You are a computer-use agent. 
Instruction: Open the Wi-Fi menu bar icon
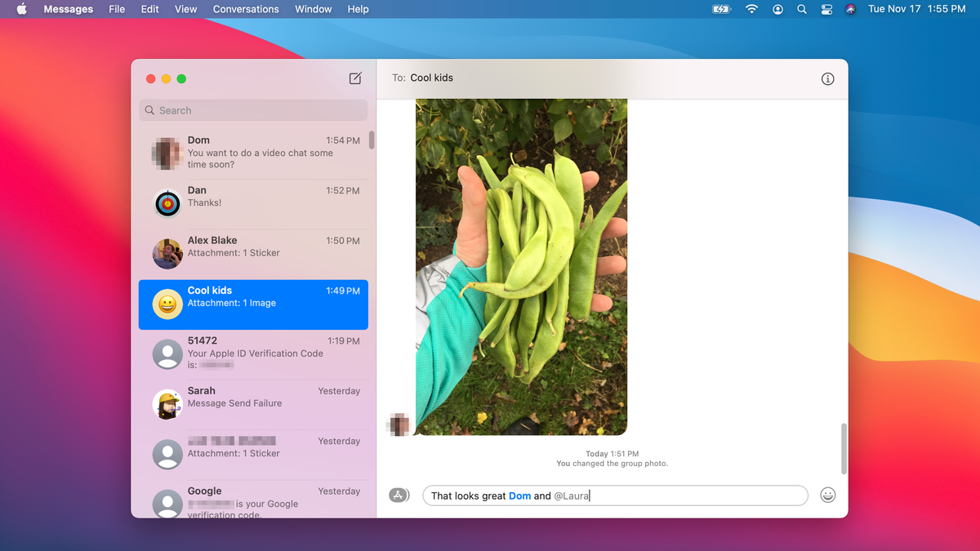click(x=751, y=9)
